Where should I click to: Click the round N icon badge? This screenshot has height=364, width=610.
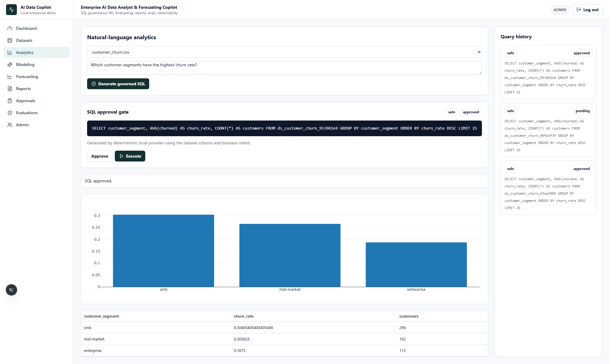(x=11, y=290)
